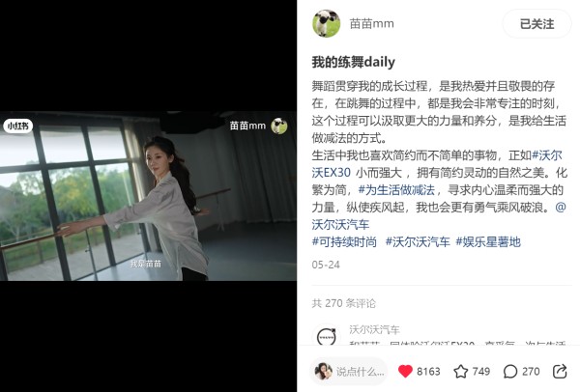Screen dimensions: 580x392
Task: Open hashtag #娱乐星薯地
Action: (488, 242)
